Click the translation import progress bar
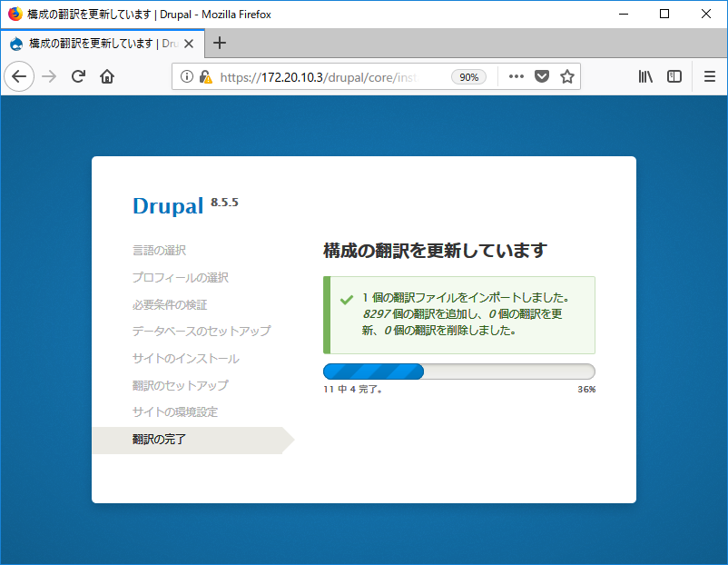 459,372
